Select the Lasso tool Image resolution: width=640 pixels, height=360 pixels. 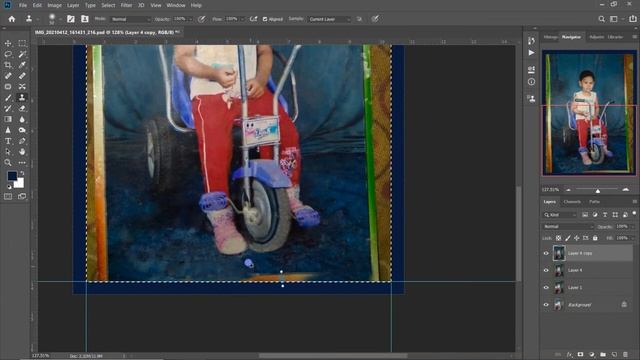click(8, 54)
